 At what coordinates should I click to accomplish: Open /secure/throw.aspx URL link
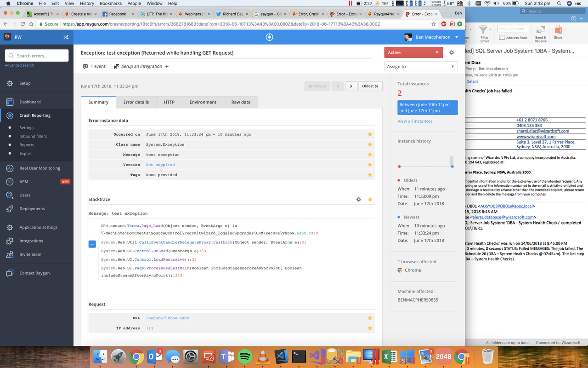click(x=167, y=318)
